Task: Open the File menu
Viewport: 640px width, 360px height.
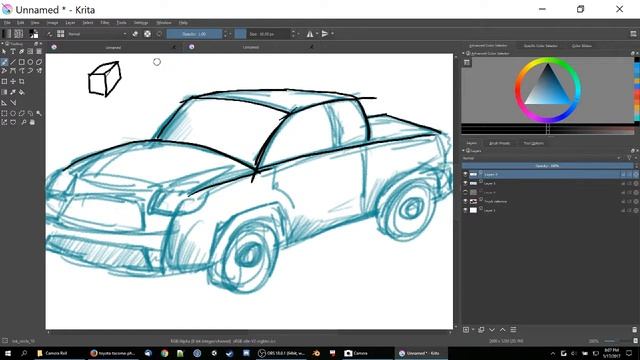Action: [x=7, y=23]
